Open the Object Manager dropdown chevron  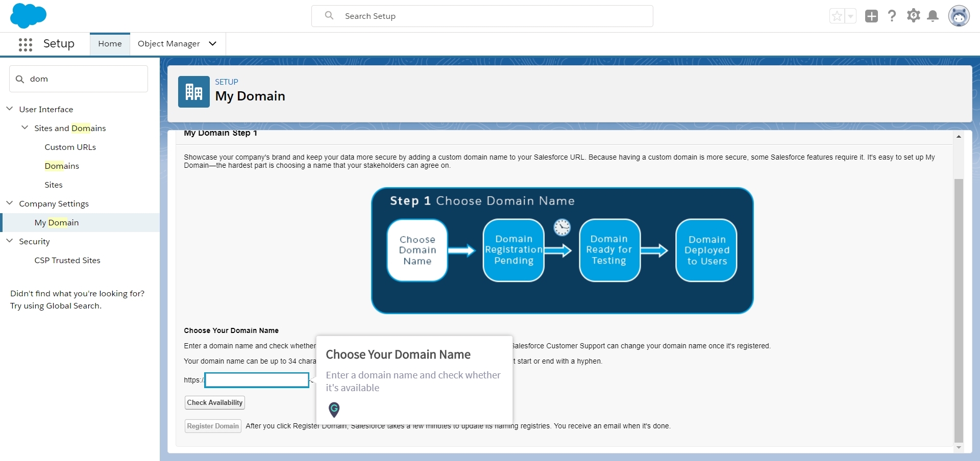(213, 44)
